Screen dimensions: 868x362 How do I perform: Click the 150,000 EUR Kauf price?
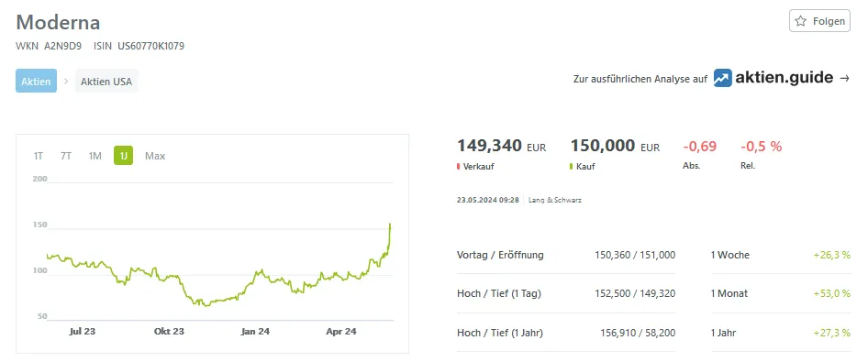[615, 147]
